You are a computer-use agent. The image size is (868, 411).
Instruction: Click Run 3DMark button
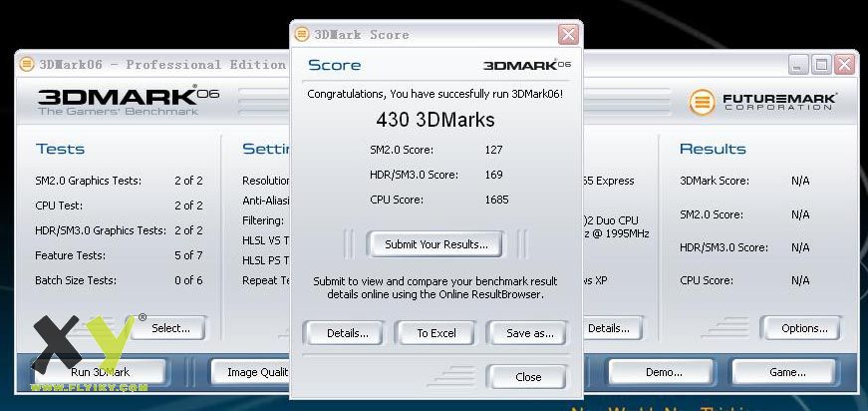[x=101, y=372]
